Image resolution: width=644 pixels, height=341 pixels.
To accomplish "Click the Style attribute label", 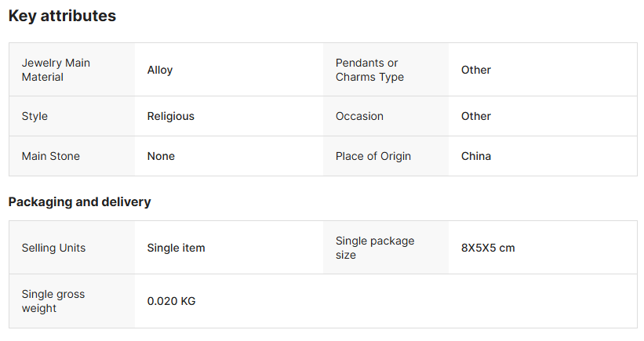I will (35, 116).
